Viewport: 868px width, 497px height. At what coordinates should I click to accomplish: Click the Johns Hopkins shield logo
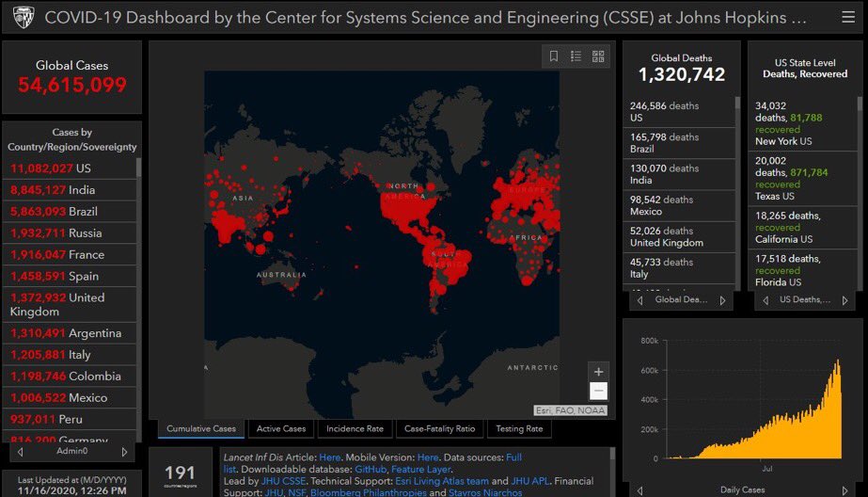coord(24,17)
